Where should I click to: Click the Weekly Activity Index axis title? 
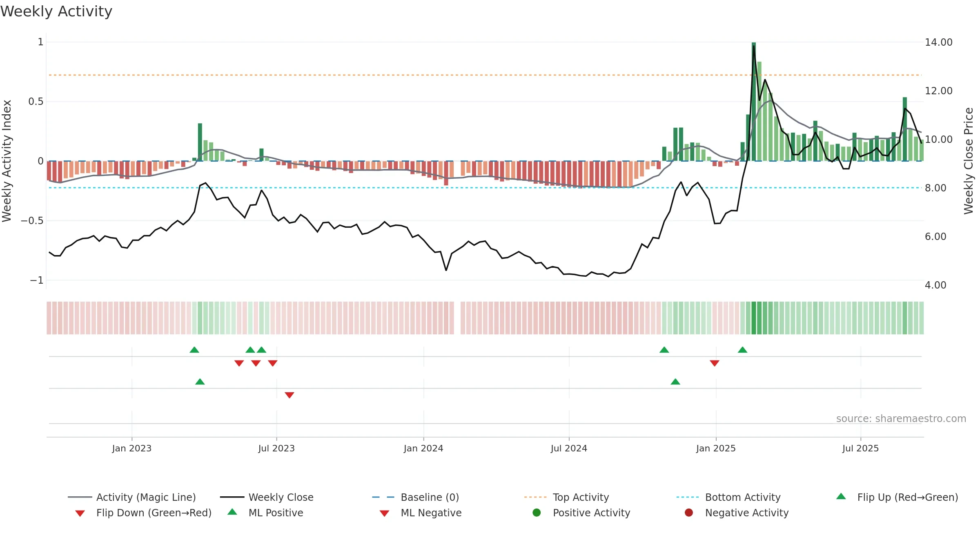[7, 161]
